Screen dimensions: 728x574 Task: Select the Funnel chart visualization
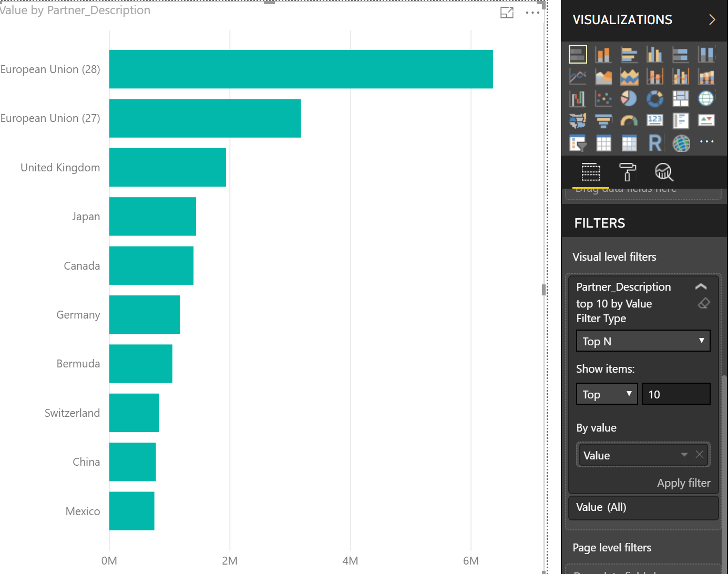click(603, 120)
